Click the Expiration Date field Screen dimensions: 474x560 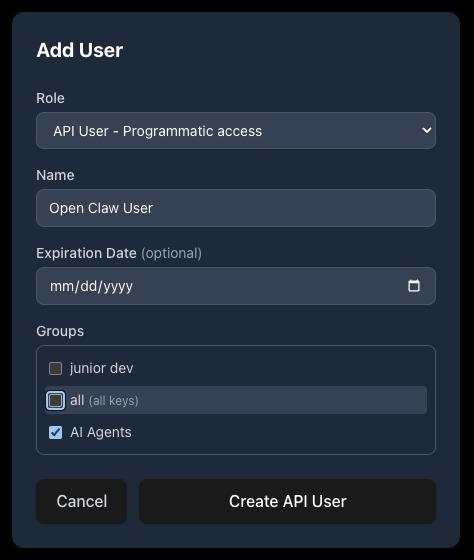pyautogui.click(x=236, y=286)
